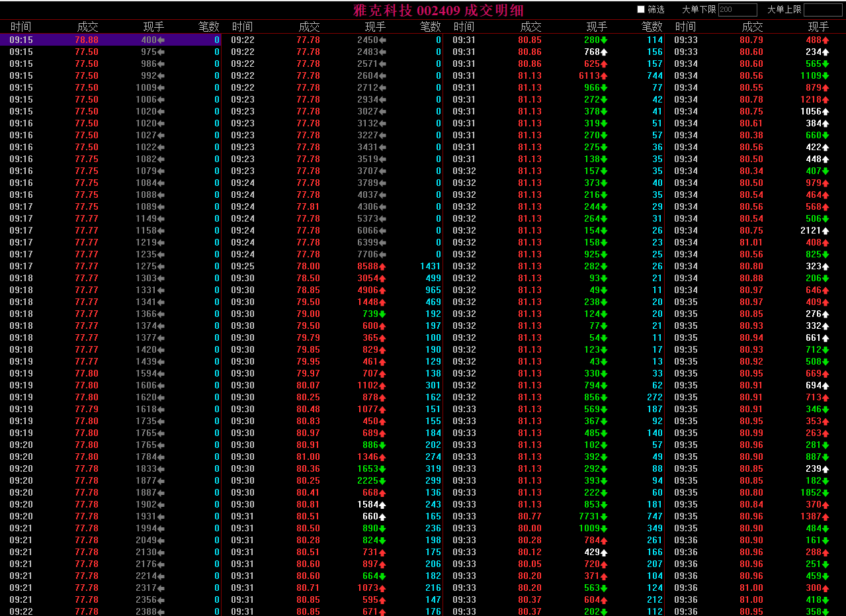Click the volume cell 2388
Viewport: 846px width, 616px height.
coord(146,611)
